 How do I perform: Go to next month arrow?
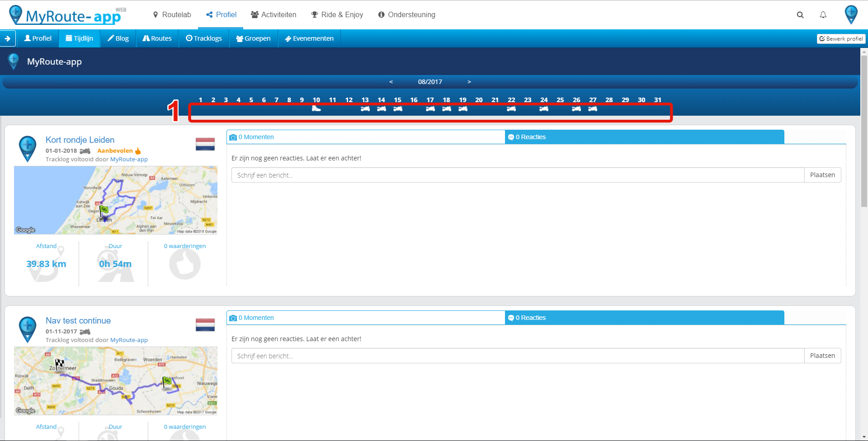click(x=469, y=82)
